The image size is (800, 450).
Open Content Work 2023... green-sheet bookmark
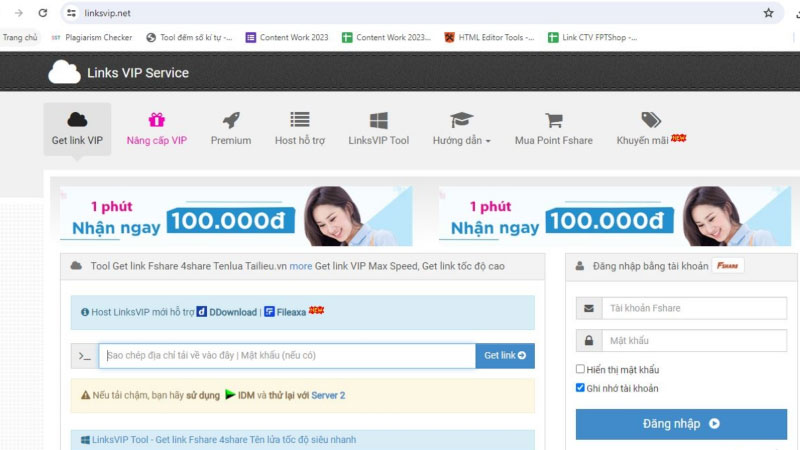click(x=386, y=37)
